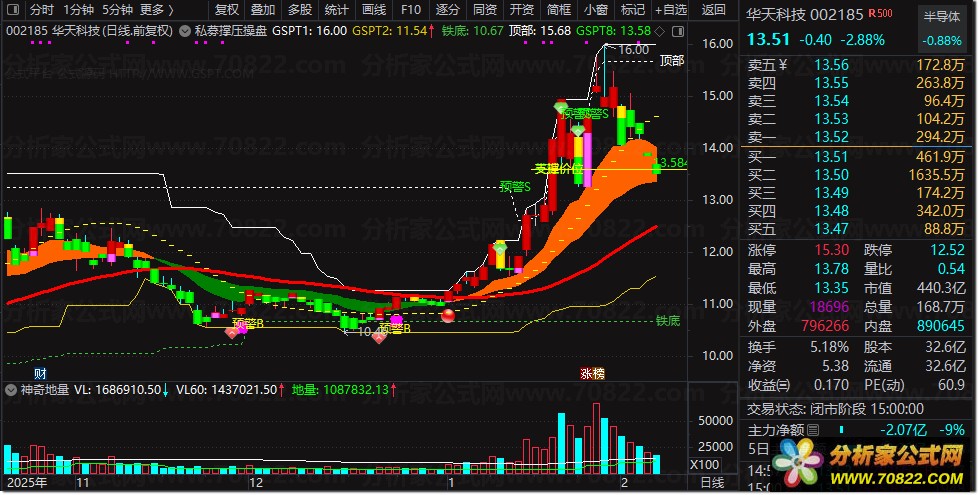
Task: Toggle the panel layout icon at top-left of toolbar
Action: tap(13, 10)
